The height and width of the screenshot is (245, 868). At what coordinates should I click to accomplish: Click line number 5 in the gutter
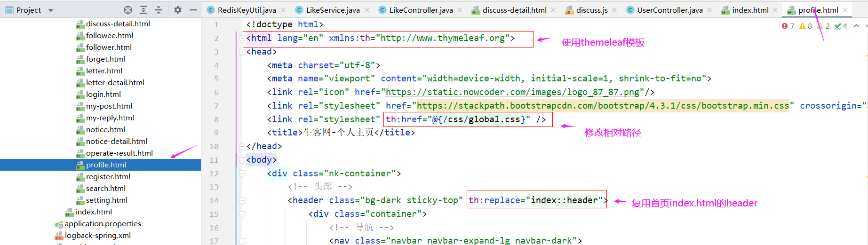pyautogui.click(x=216, y=79)
